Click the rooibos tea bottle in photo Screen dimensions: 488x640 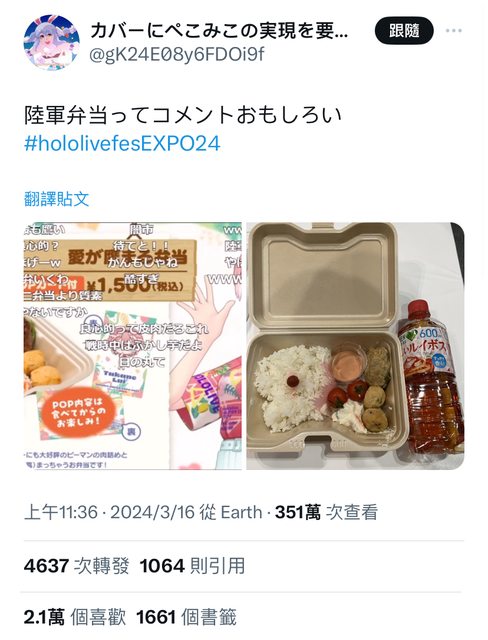point(431,377)
